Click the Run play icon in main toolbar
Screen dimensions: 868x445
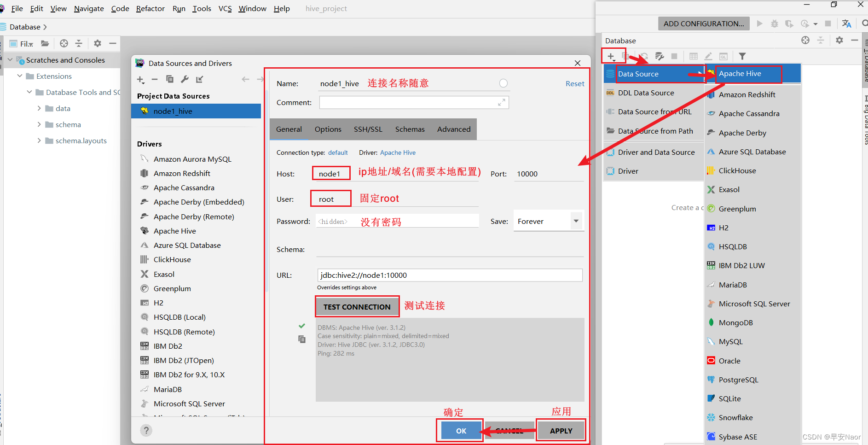759,23
